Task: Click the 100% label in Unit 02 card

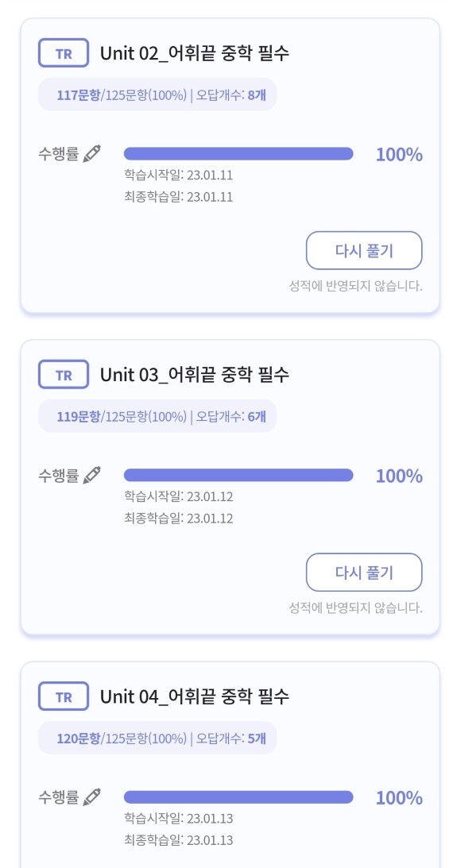Action: pos(399,155)
